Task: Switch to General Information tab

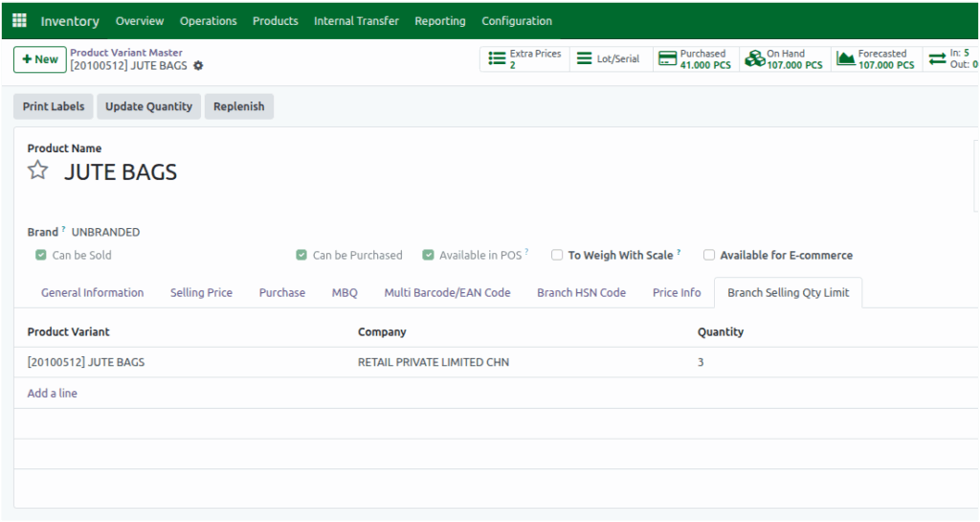Action: [x=93, y=292]
